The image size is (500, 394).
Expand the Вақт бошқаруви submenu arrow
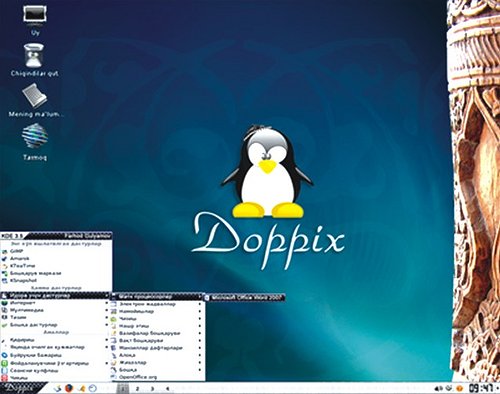200,340
